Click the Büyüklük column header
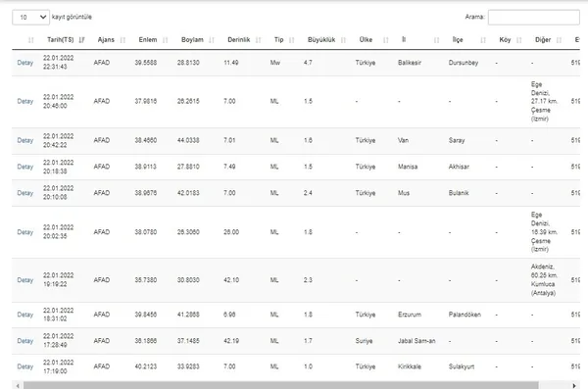This screenshot has height=389, width=588. (321, 40)
